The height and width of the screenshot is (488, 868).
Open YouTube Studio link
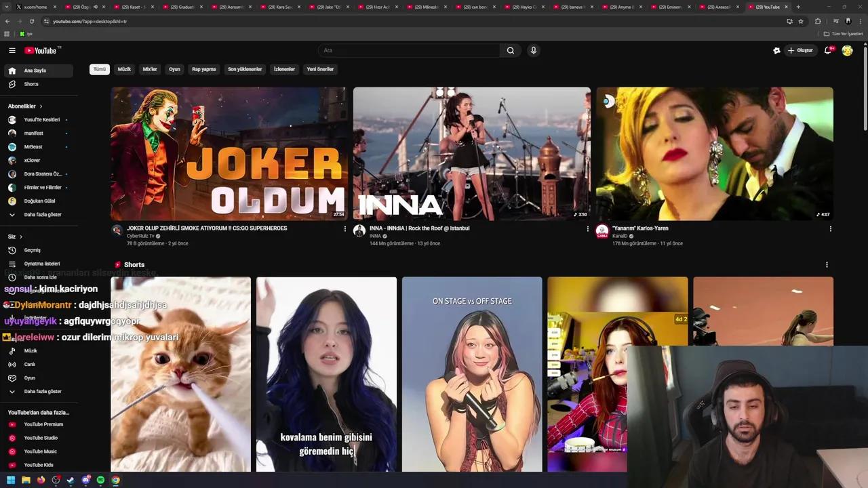click(37, 438)
